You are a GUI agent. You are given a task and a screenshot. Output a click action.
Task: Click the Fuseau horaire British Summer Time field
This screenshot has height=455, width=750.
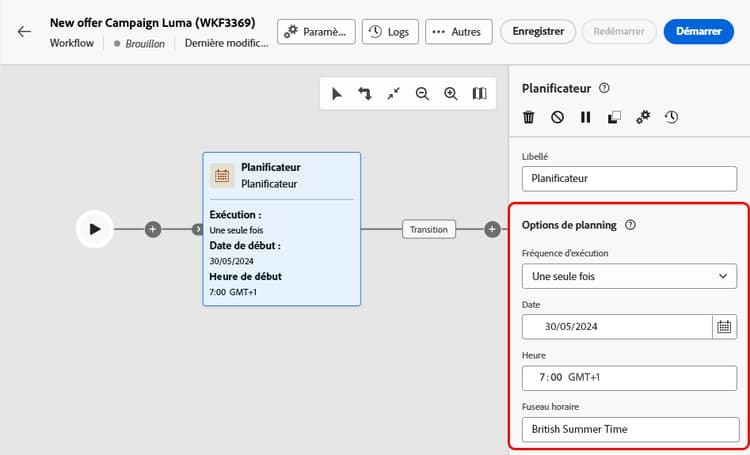click(630, 429)
